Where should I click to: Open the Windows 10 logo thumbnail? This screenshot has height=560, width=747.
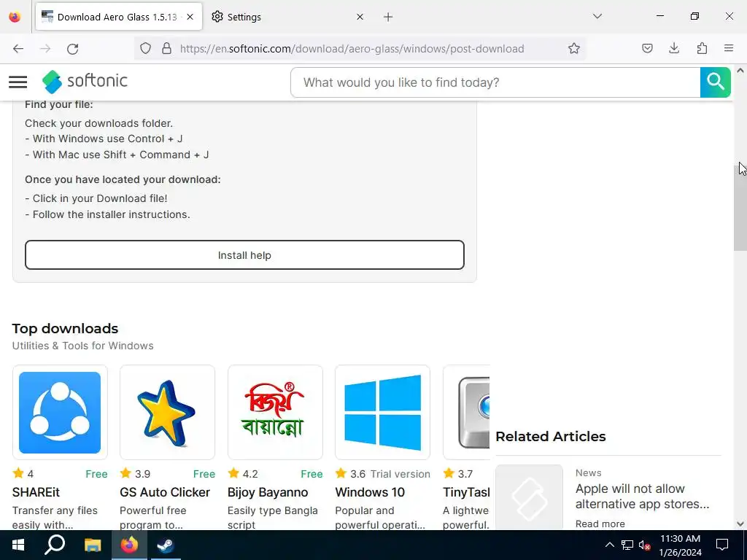(x=382, y=413)
